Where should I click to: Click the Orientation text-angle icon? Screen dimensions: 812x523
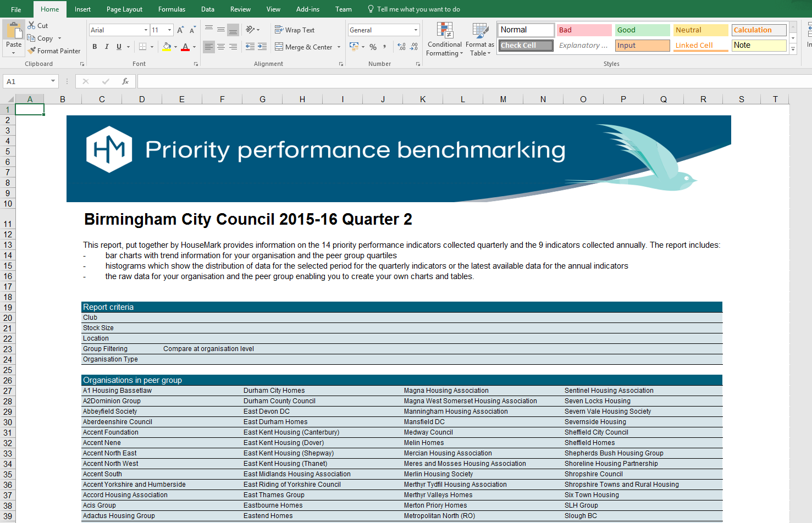coord(250,30)
